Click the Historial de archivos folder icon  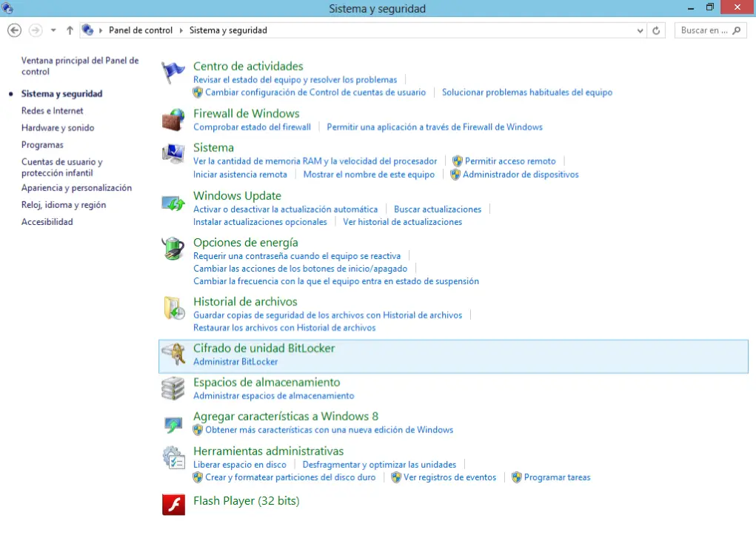coord(174,309)
